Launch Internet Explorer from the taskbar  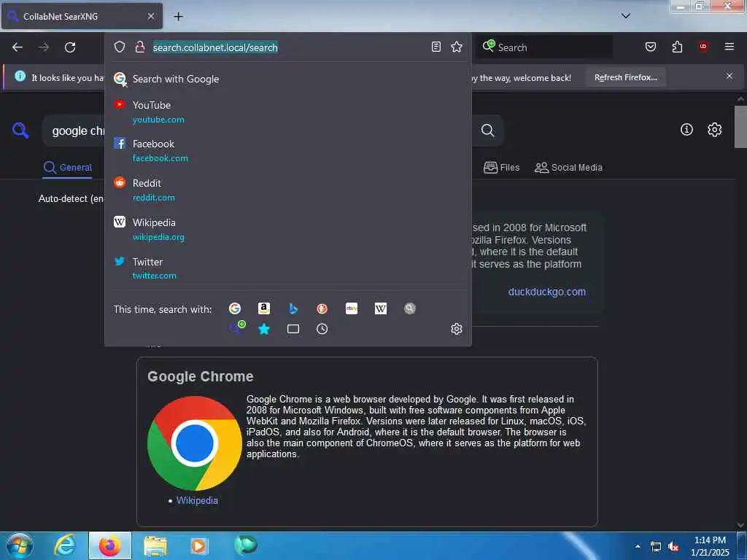click(65, 545)
